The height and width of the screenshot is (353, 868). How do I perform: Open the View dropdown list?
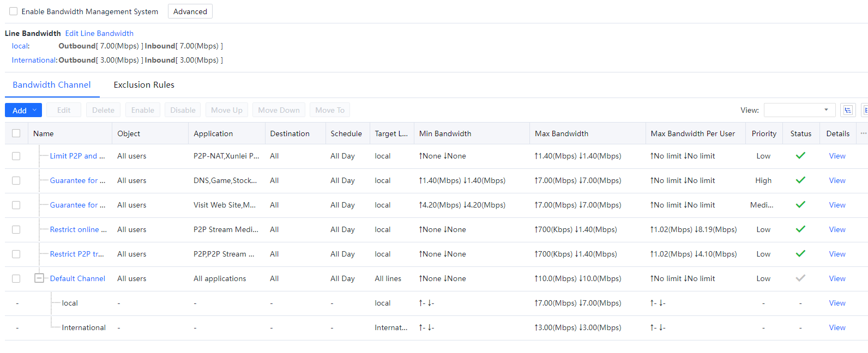(799, 110)
